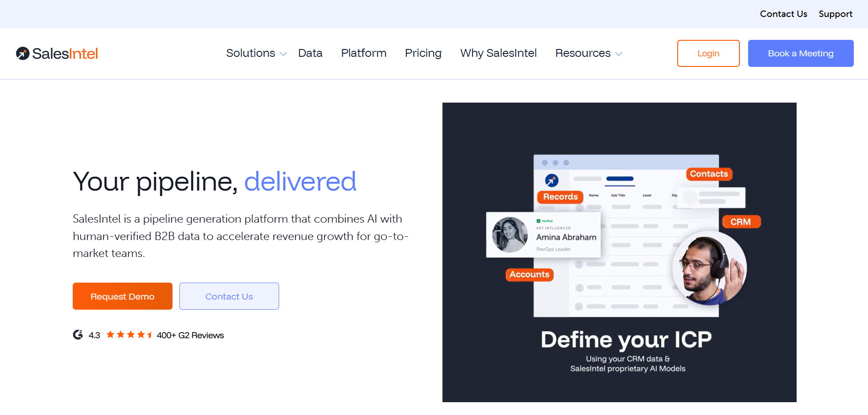Click the SalesIntel logo
This screenshot has width=868, height=415.
click(x=57, y=54)
